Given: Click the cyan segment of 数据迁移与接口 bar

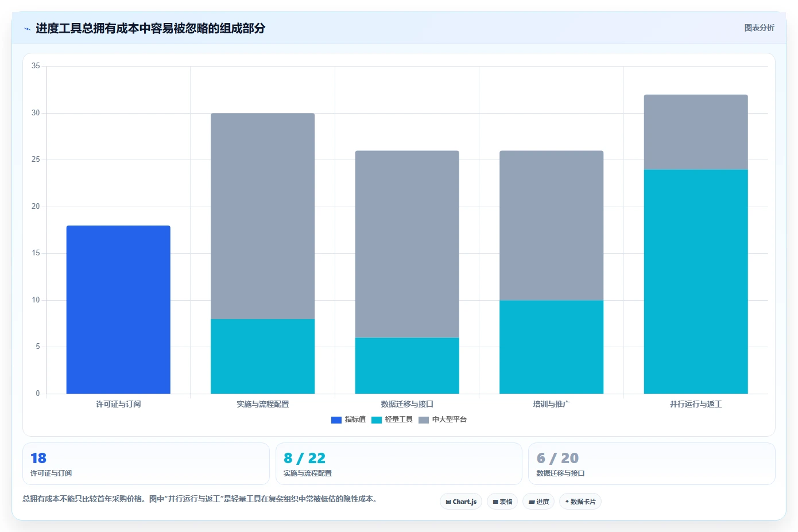Looking at the screenshot, I should coord(407,366).
